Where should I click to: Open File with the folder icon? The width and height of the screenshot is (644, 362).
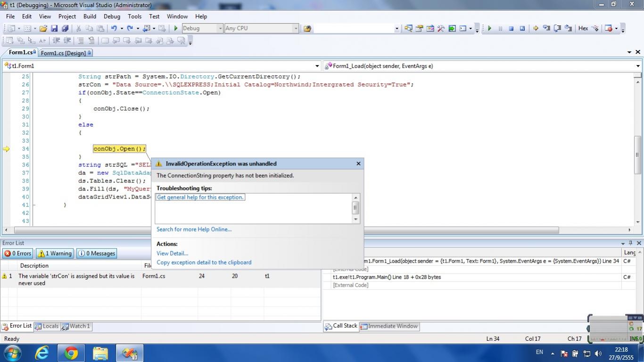click(x=43, y=28)
